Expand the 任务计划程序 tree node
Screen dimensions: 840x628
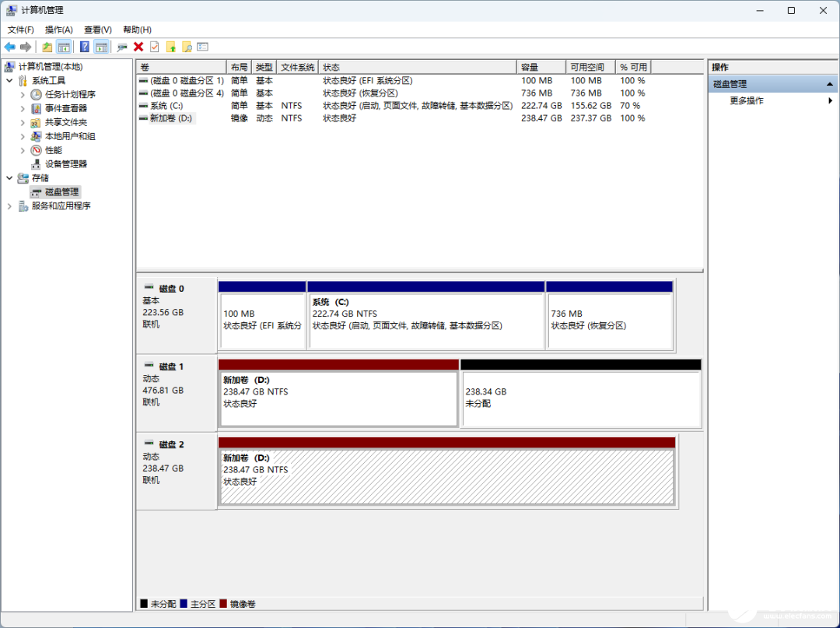point(23,94)
